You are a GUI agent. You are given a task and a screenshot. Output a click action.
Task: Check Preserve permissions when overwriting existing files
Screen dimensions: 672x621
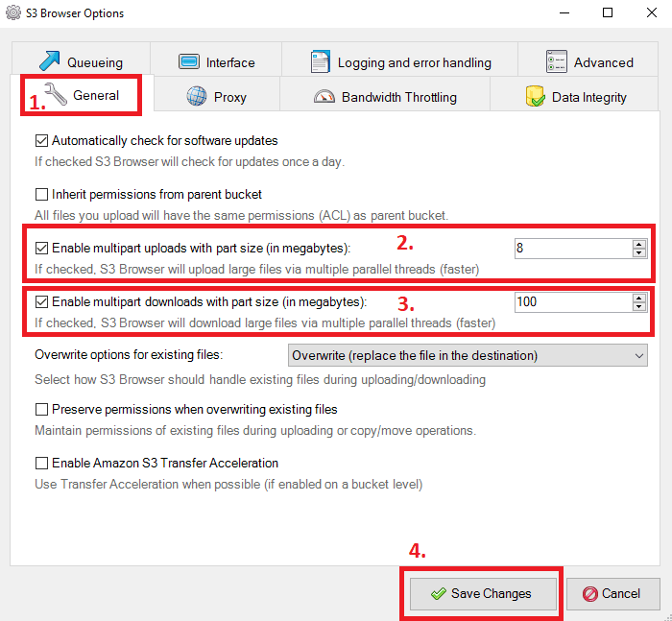pyautogui.click(x=41, y=410)
